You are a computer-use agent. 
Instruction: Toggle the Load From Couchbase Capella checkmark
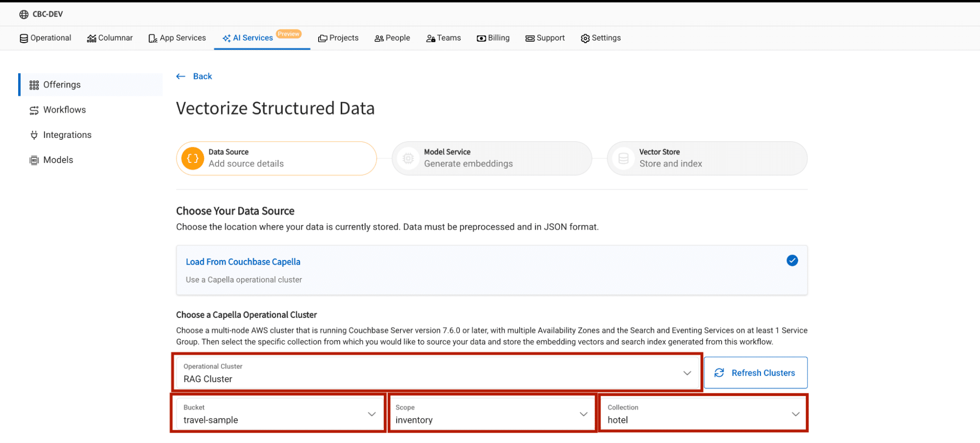click(792, 261)
